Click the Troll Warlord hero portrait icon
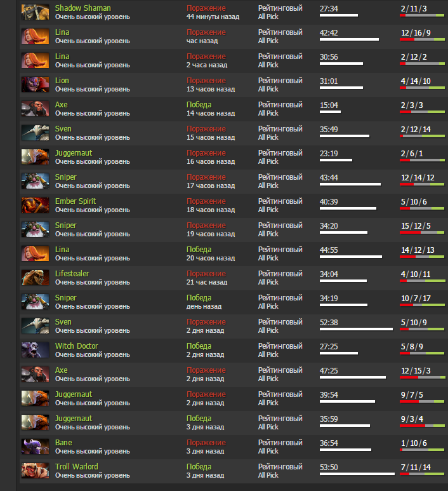The width and height of the screenshot is (448, 491). (x=36, y=470)
